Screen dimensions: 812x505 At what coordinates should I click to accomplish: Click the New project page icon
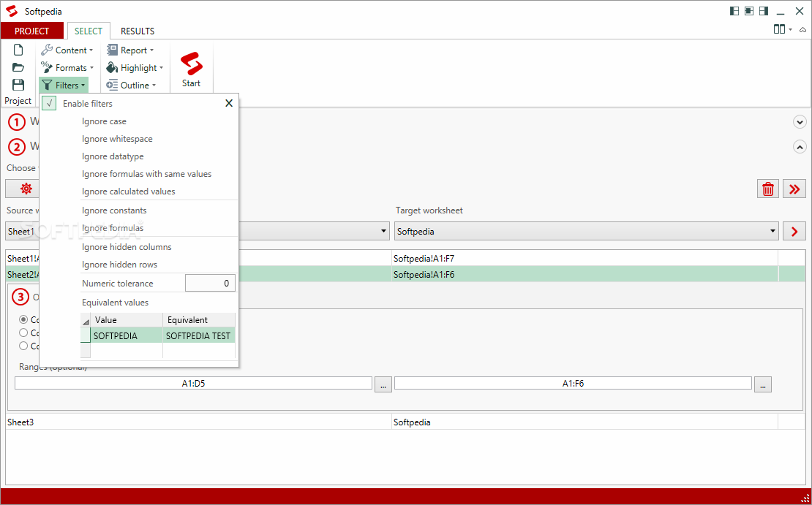[x=18, y=50]
